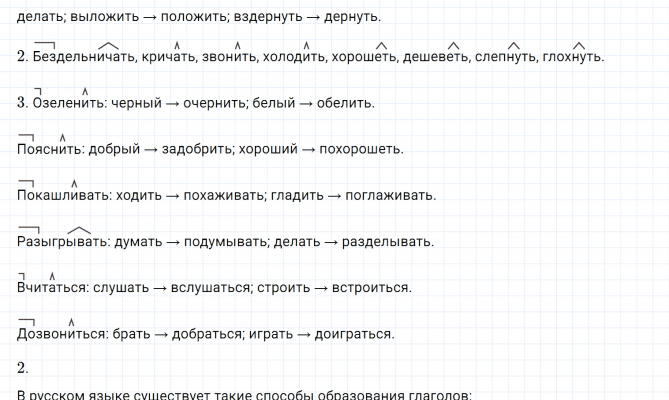Click the word "обелить"
The height and width of the screenshot is (400, 669).
(x=345, y=103)
